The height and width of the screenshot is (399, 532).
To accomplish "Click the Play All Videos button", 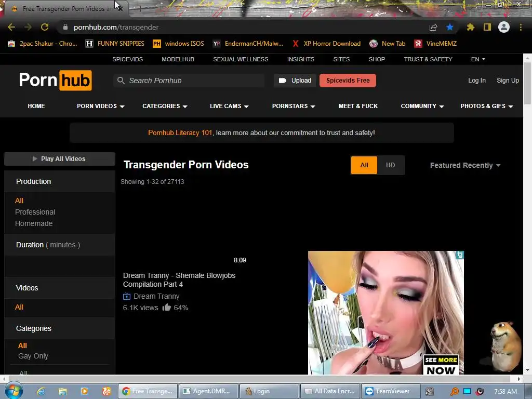I will pos(60,159).
